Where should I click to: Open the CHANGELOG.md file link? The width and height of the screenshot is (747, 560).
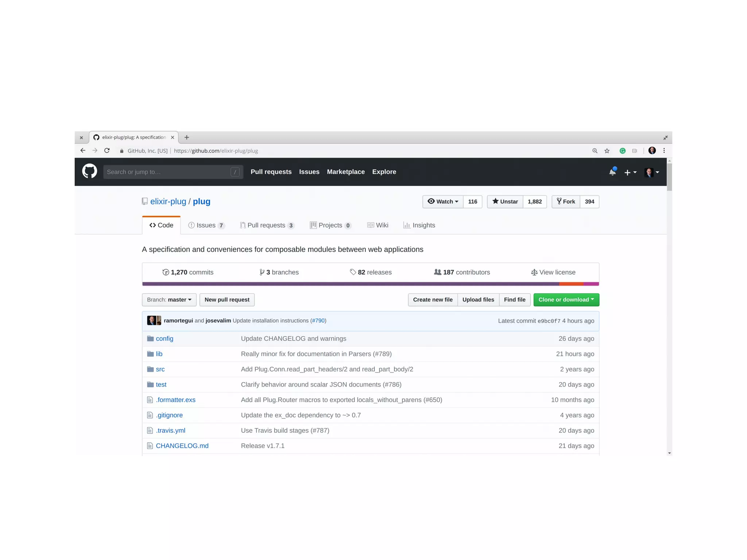pyautogui.click(x=182, y=446)
